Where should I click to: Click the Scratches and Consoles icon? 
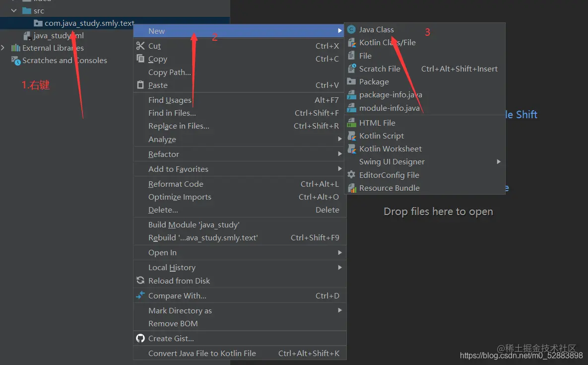point(16,61)
